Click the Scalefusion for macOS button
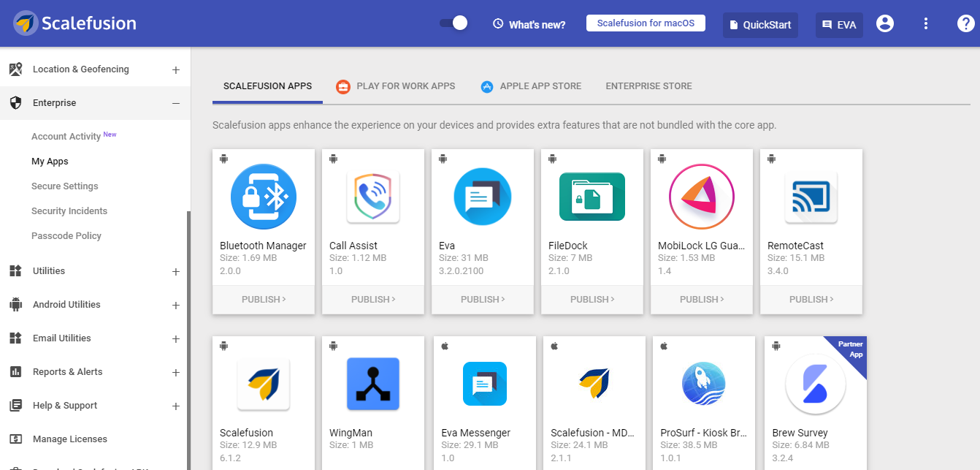980x470 pixels. pyautogui.click(x=646, y=23)
